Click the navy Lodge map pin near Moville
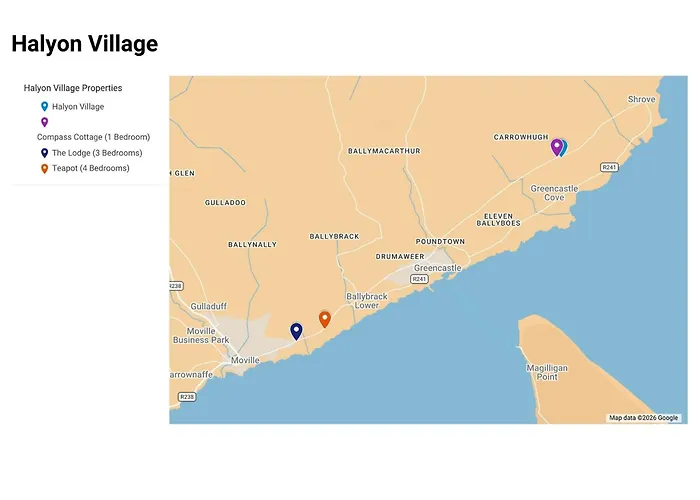The width and height of the screenshot is (700, 500). [296, 331]
